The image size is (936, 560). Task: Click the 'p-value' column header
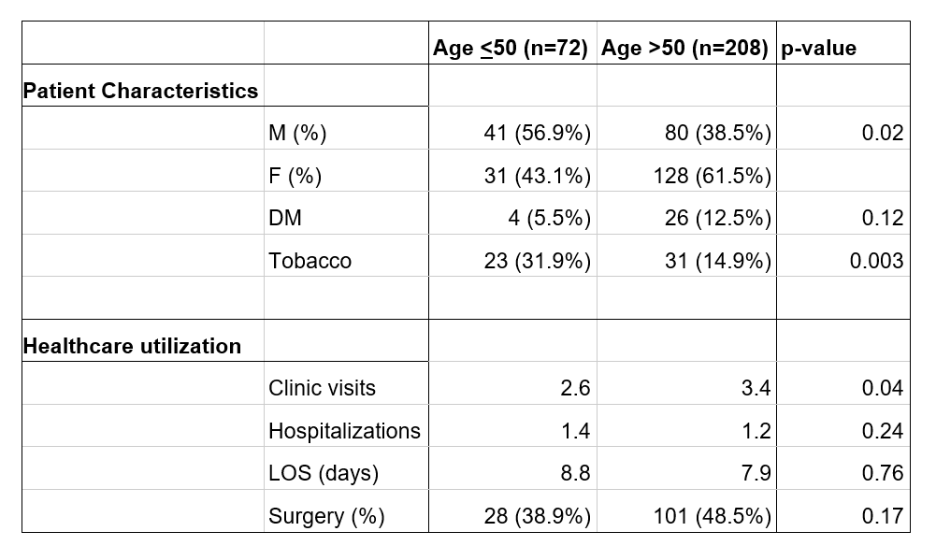[x=818, y=49]
